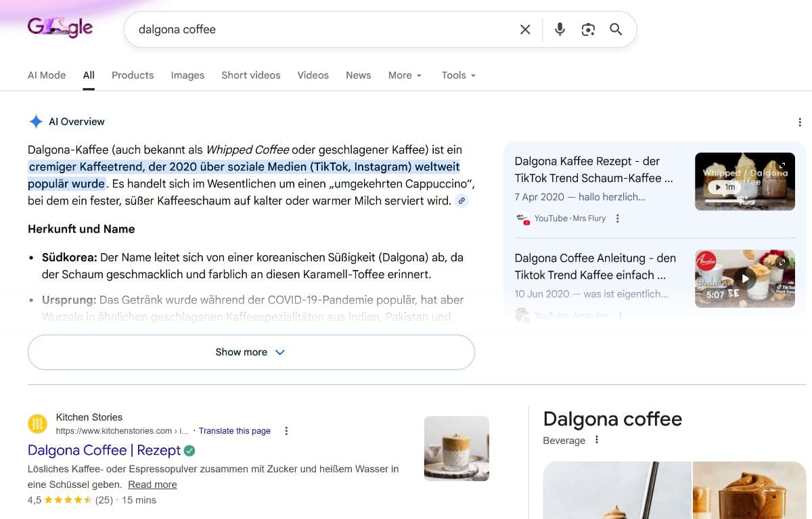Open the Tools dropdown

click(x=458, y=75)
